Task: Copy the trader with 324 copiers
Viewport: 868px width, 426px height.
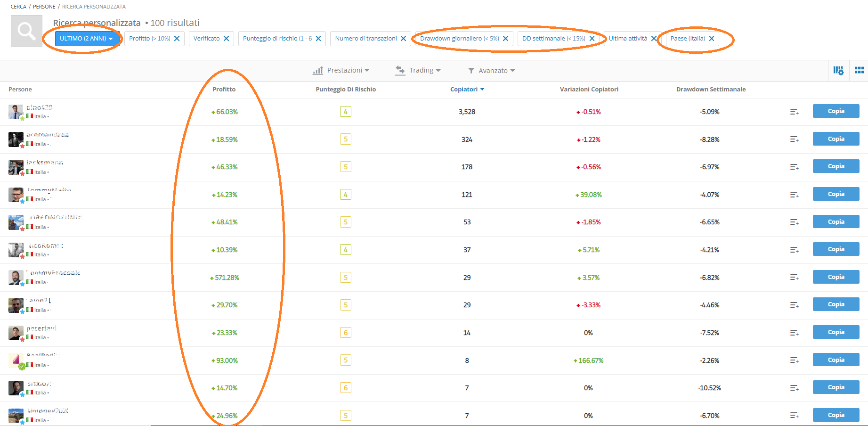Action: pyautogui.click(x=836, y=139)
